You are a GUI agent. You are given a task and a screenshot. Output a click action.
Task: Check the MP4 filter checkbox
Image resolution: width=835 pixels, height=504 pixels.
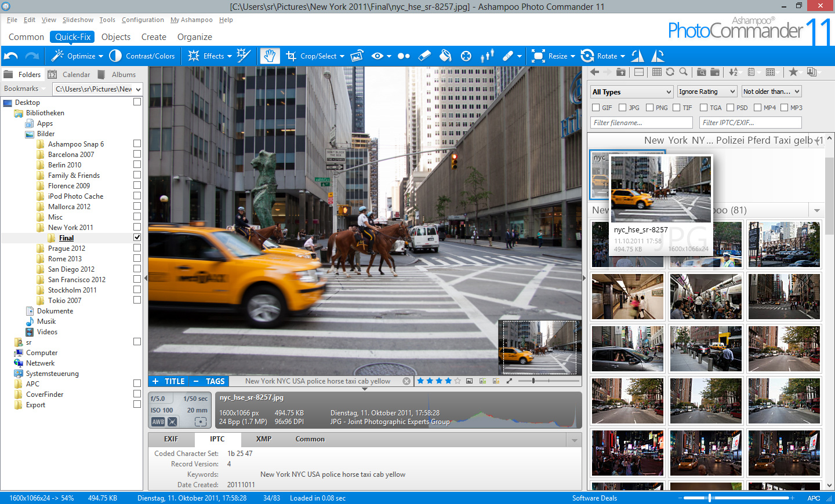coord(757,108)
